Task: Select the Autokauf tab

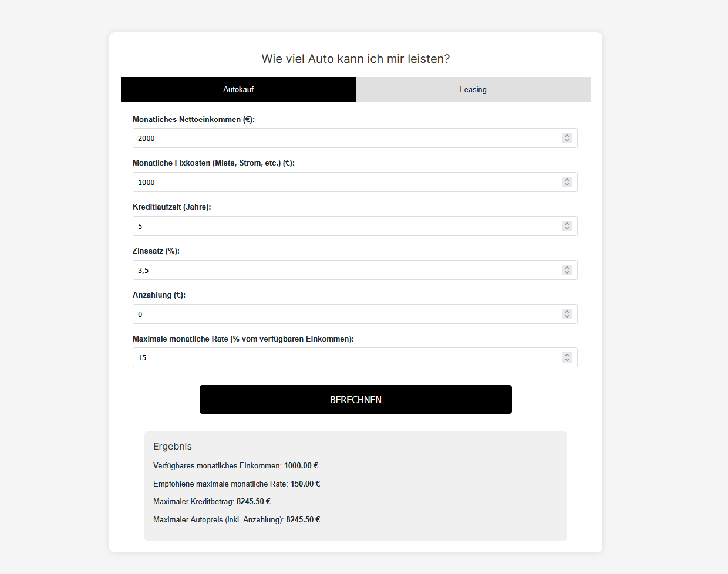Action: pyautogui.click(x=238, y=90)
